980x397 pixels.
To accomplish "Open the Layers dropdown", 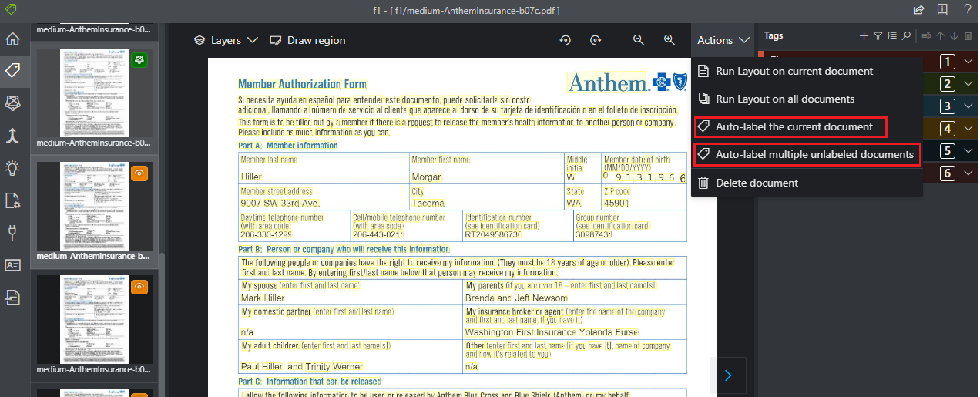I will click(225, 40).
